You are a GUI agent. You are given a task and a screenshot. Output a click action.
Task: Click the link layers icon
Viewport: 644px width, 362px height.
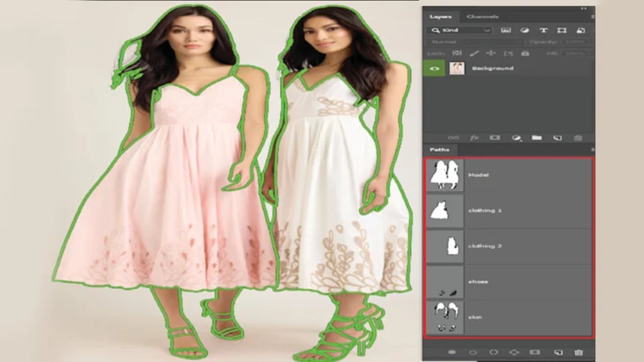(454, 138)
